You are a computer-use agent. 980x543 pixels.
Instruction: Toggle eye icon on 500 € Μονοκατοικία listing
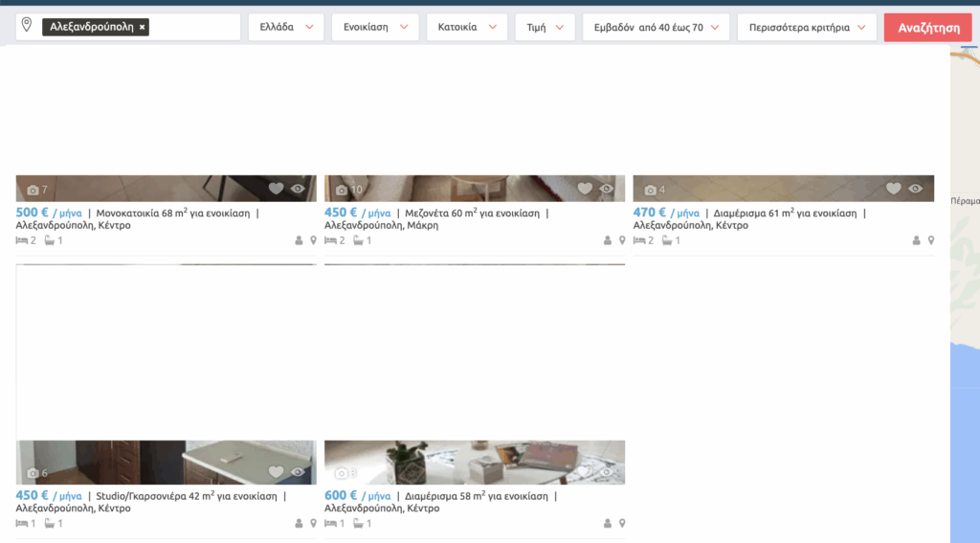(x=298, y=189)
